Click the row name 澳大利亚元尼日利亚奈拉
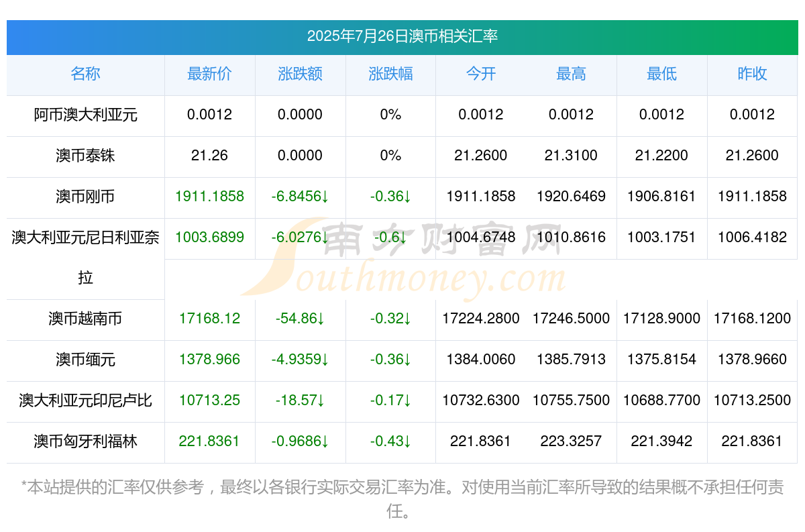This screenshot has width=805, height=532. pyautogui.click(x=85, y=258)
